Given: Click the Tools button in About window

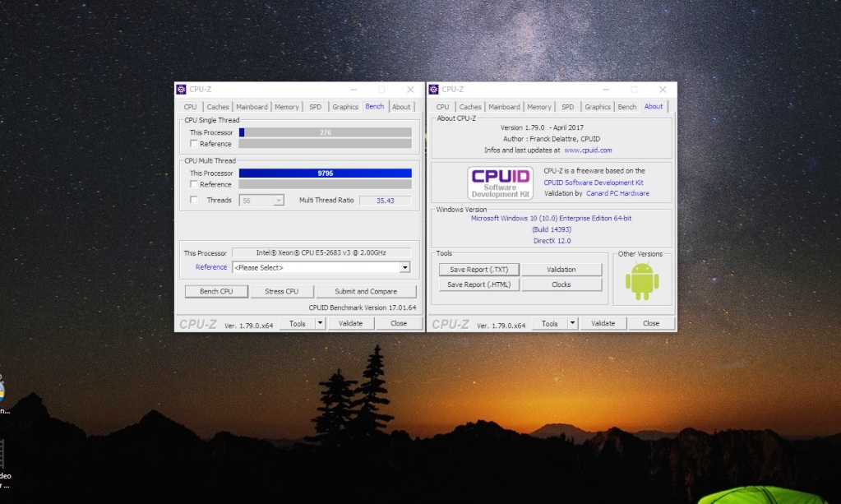Looking at the screenshot, I should (550, 323).
